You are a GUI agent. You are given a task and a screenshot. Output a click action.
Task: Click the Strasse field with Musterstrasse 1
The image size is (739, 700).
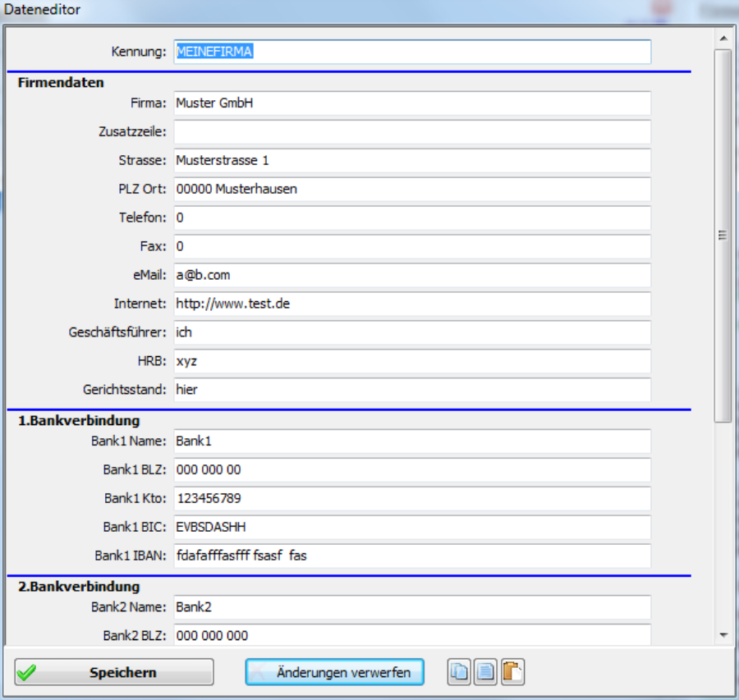(412, 161)
